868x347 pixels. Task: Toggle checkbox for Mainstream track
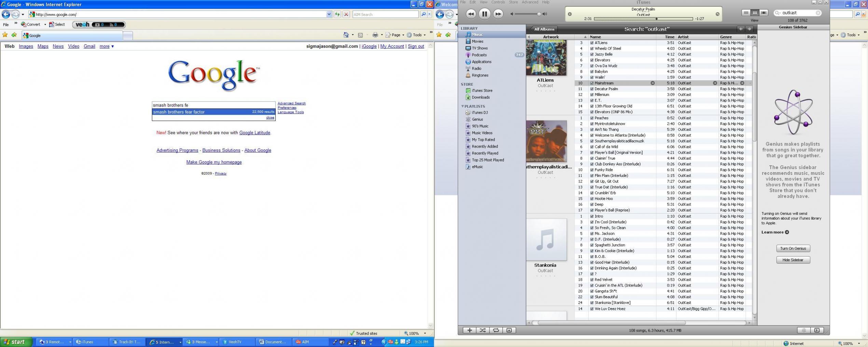coord(592,83)
